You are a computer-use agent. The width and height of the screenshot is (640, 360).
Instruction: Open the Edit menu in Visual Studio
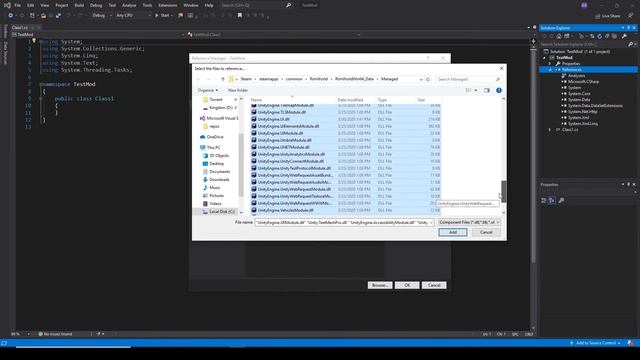(x=31, y=5)
